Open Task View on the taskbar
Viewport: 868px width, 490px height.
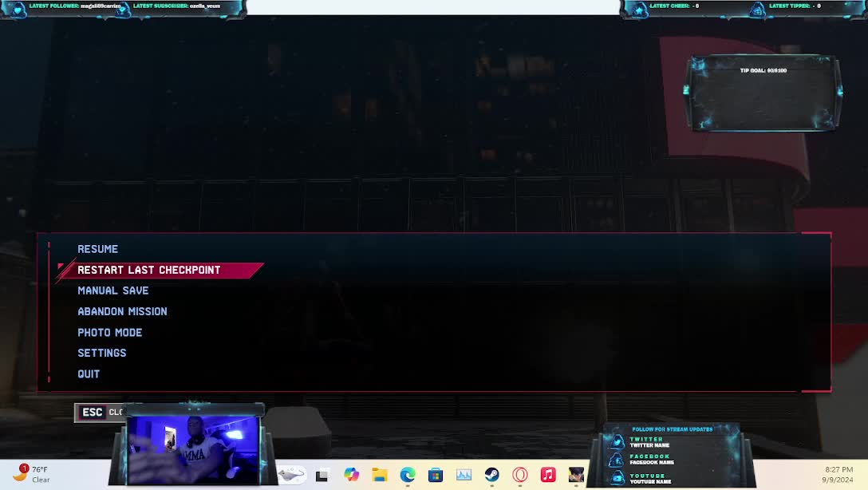tap(322, 475)
